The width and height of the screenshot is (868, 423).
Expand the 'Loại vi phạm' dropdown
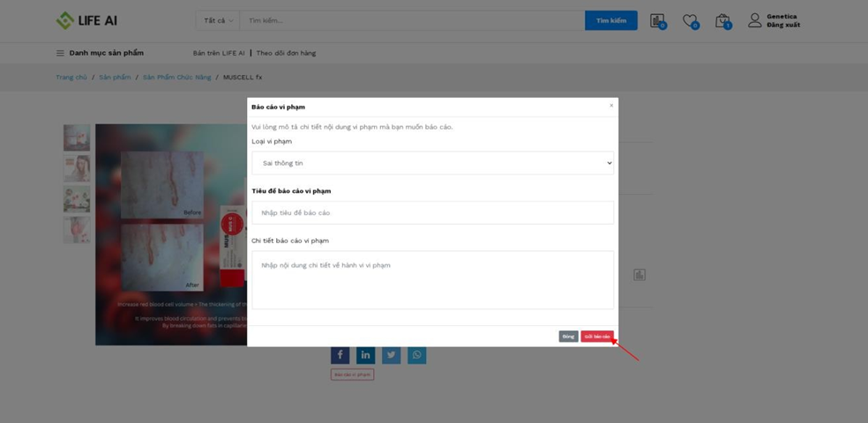pyautogui.click(x=432, y=163)
